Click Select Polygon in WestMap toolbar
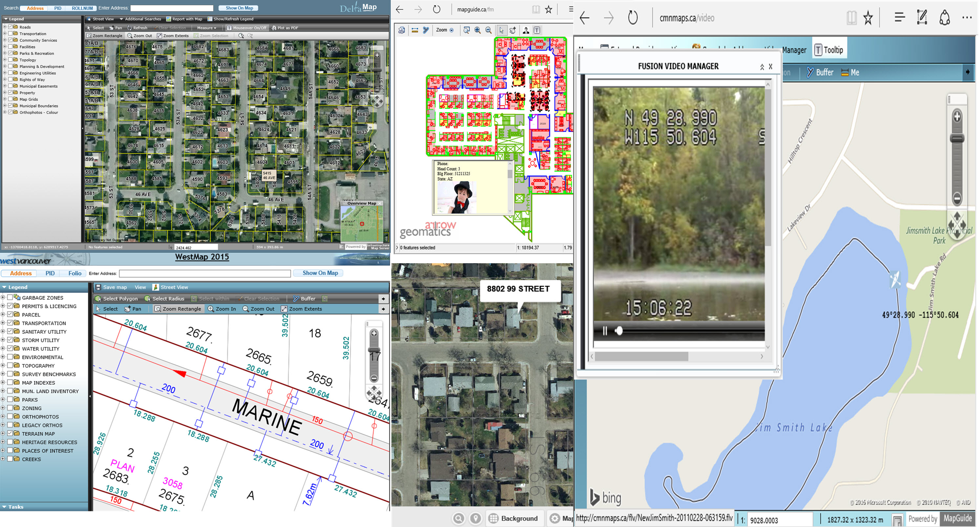Image resolution: width=980 pixels, height=527 pixels. 117,298
